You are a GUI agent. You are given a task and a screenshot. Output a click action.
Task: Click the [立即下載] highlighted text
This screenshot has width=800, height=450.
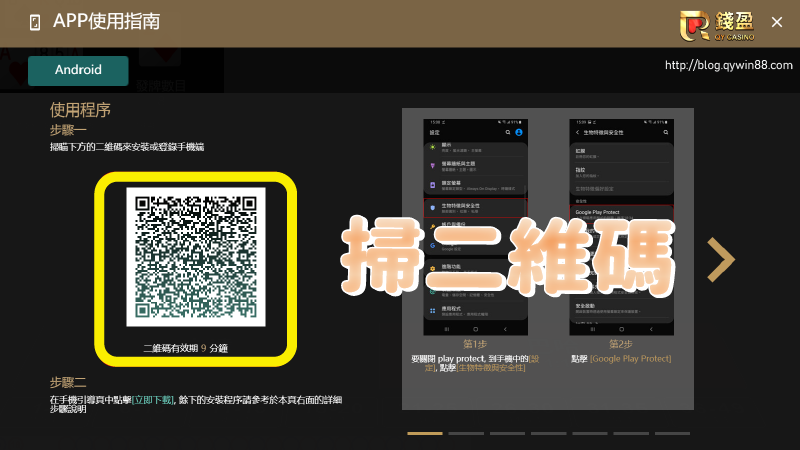153,399
